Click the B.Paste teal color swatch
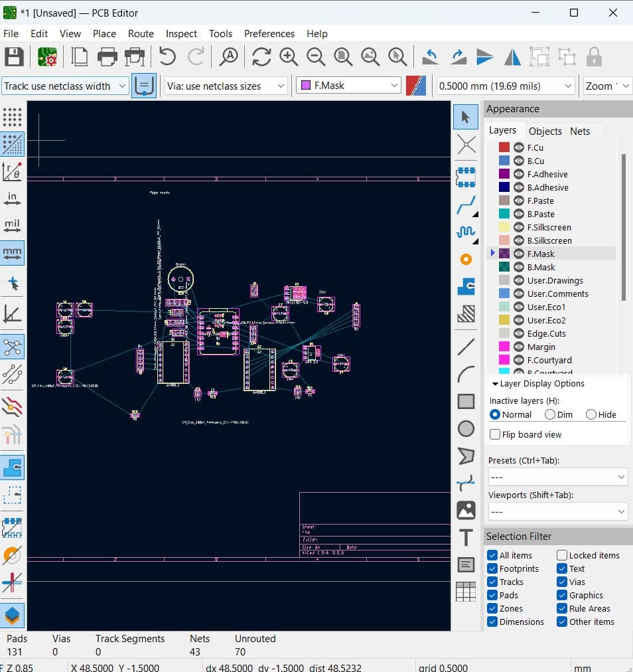Viewport: 633px width, 672px height. [x=504, y=214]
